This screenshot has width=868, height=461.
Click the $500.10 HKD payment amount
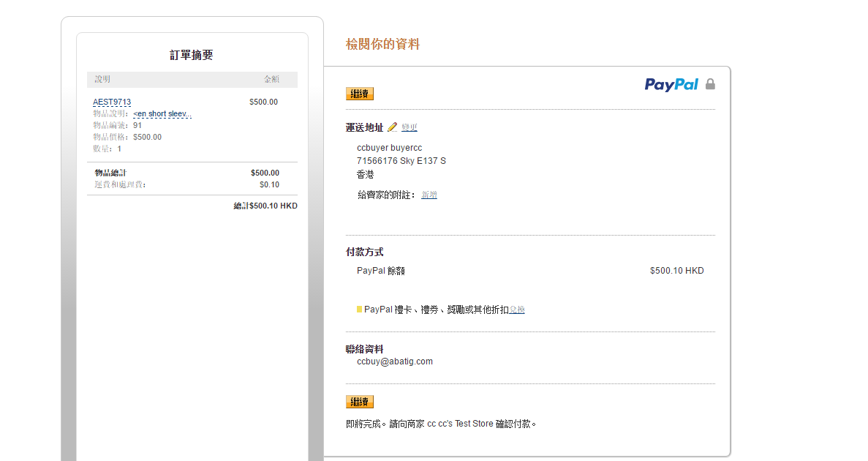(676, 271)
